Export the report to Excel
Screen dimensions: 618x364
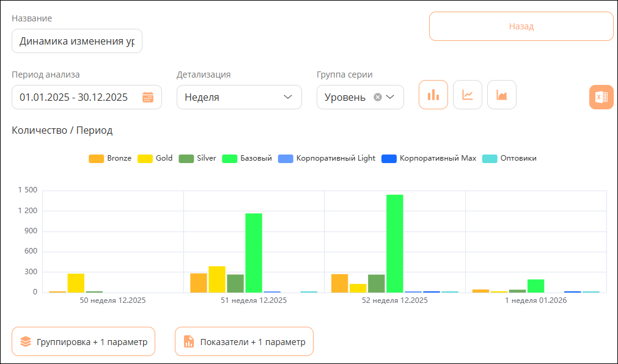pyautogui.click(x=601, y=97)
